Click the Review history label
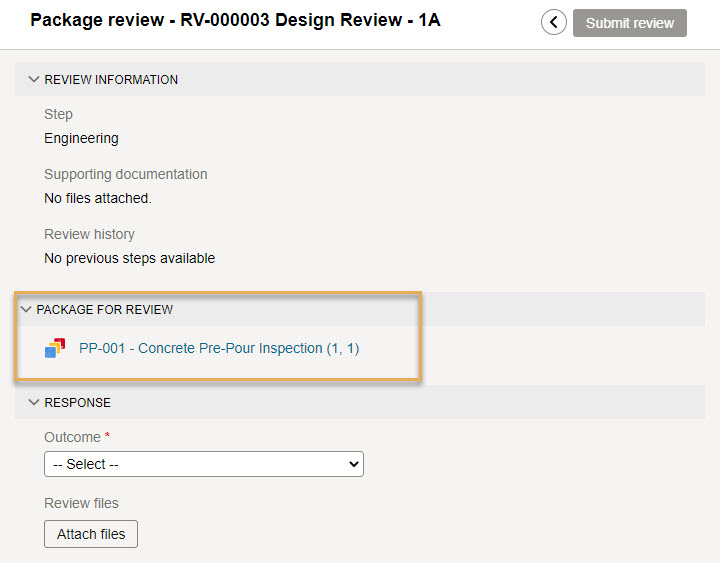This screenshot has height=563, width=720. coord(90,235)
